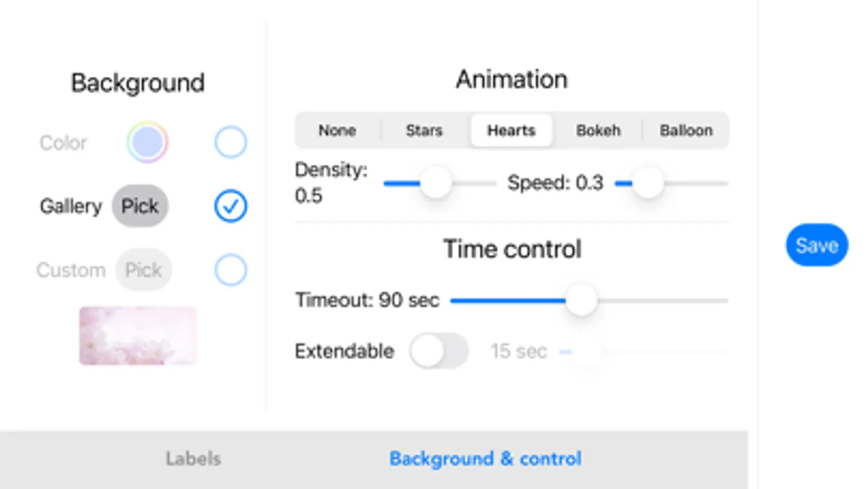Enable the Extendable switch
Screen dimensions: 868x489
439,351
